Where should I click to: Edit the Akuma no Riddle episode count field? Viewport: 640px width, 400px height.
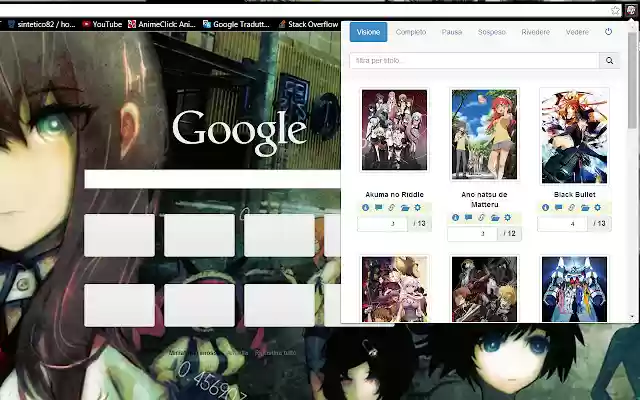[382, 224]
